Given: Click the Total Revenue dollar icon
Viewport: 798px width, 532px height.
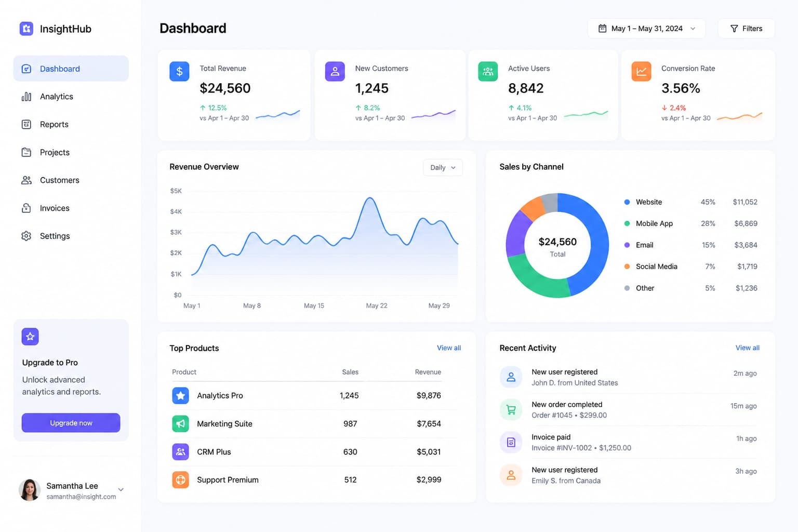Looking at the screenshot, I should 179,71.
